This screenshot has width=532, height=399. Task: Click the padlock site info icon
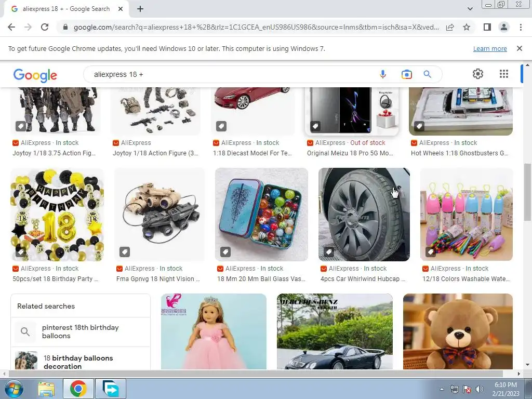[x=65, y=27]
